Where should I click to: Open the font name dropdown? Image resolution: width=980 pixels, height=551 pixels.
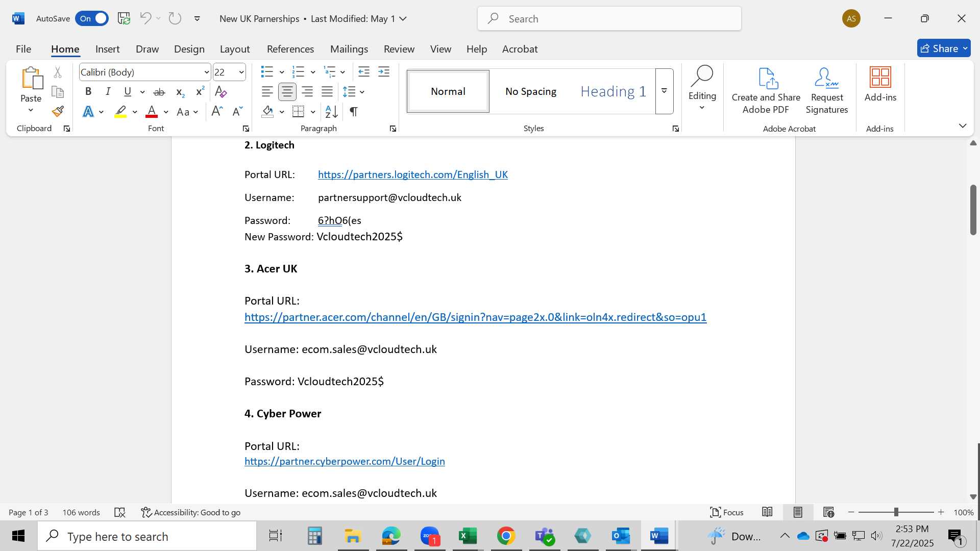[x=206, y=72]
